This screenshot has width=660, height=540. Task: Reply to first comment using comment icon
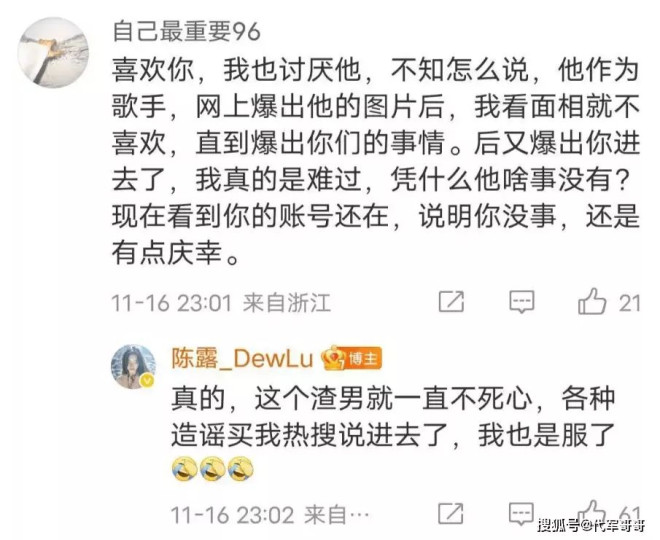click(522, 302)
